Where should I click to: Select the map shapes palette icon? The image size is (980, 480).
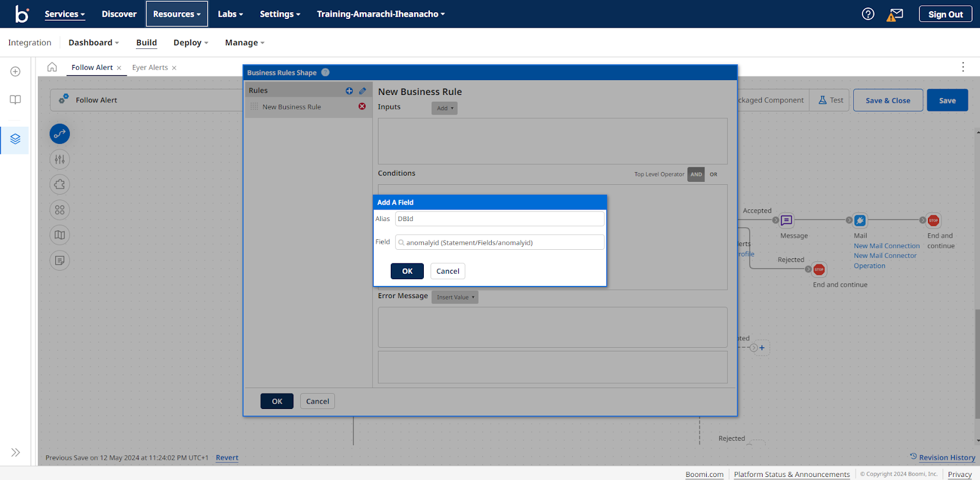pyautogui.click(x=59, y=235)
